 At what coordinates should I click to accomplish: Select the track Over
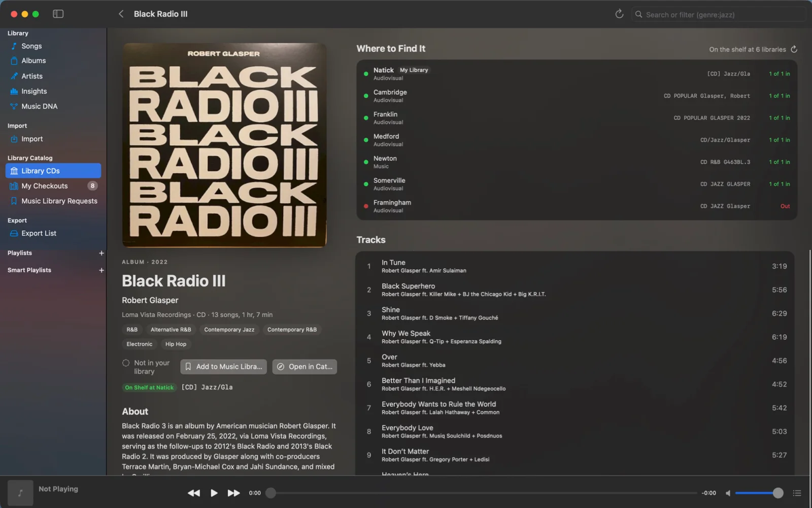point(574,361)
